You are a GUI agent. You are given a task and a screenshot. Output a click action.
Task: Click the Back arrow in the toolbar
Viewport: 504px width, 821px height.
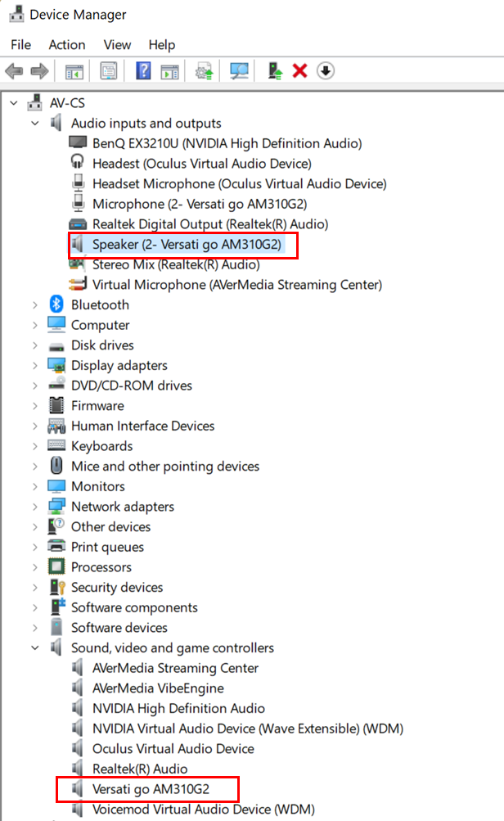tap(14, 71)
